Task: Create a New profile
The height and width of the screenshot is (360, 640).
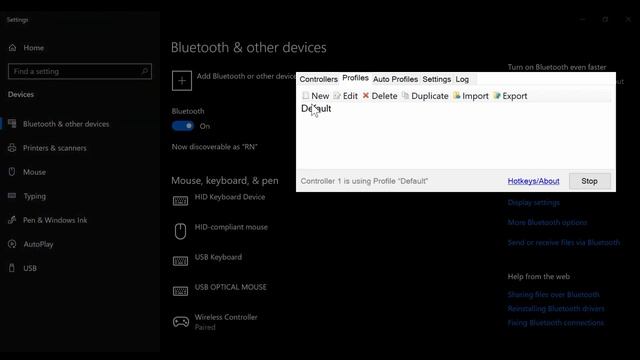Action: coord(316,96)
